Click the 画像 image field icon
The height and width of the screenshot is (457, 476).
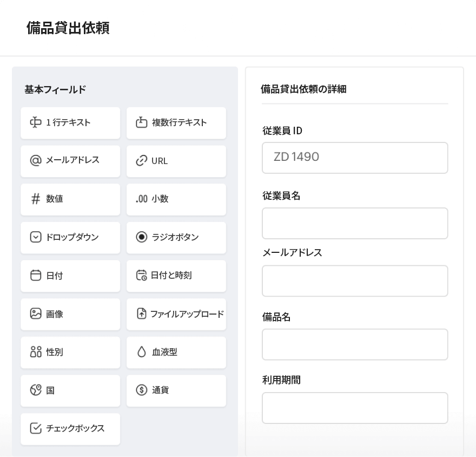(x=35, y=314)
